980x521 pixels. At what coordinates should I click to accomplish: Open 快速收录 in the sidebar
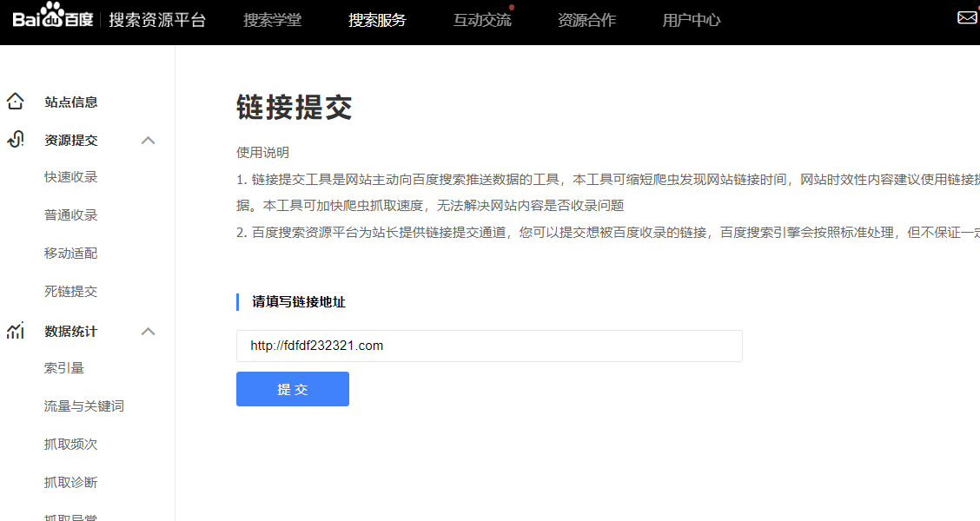click(x=71, y=177)
